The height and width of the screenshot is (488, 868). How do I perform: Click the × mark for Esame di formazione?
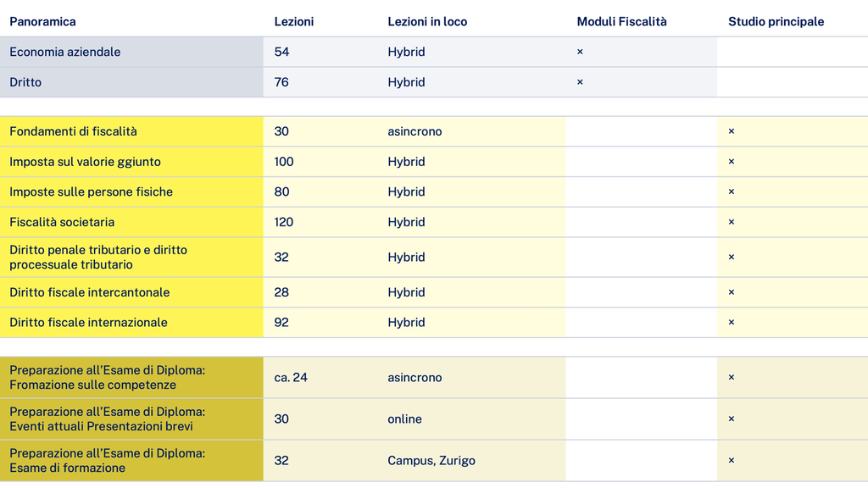click(731, 460)
